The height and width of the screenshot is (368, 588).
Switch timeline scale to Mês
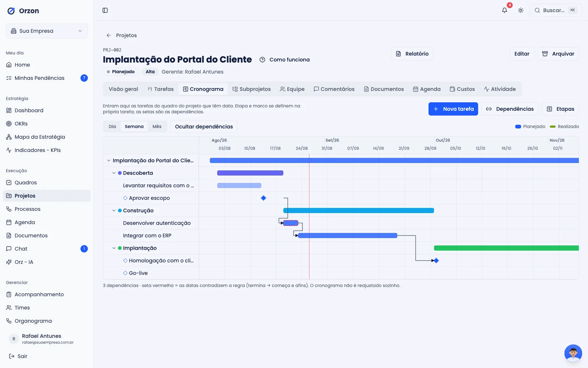click(157, 127)
